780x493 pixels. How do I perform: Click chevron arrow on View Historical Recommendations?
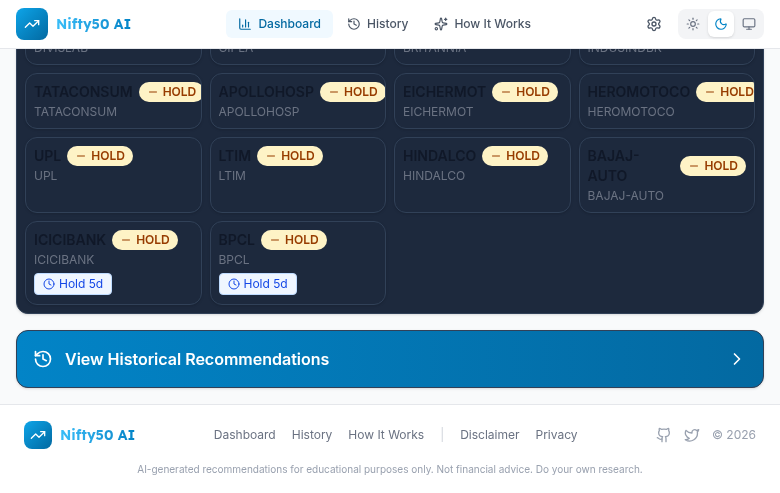coord(737,359)
